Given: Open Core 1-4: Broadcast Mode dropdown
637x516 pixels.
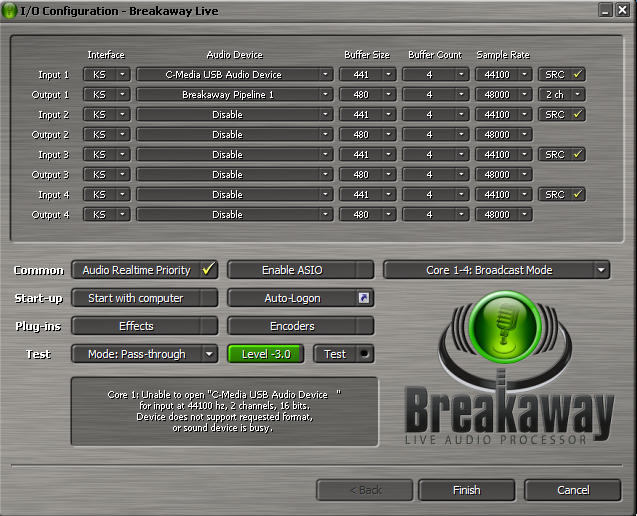Looking at the screenshot, I should point(496,270).
